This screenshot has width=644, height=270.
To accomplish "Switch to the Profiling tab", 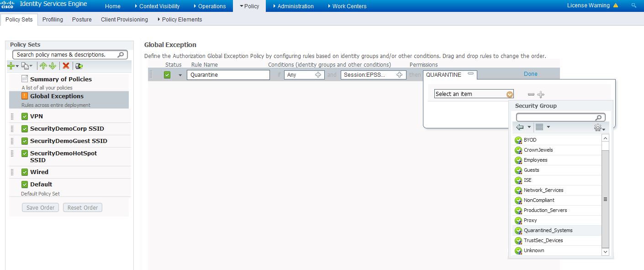I will click(x=53, y=20).
